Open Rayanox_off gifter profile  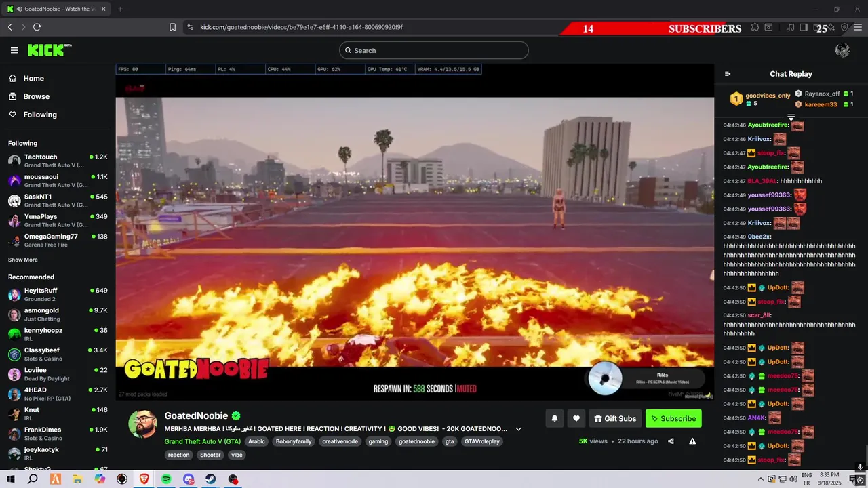pyautogui.click(x=822, y=94)
